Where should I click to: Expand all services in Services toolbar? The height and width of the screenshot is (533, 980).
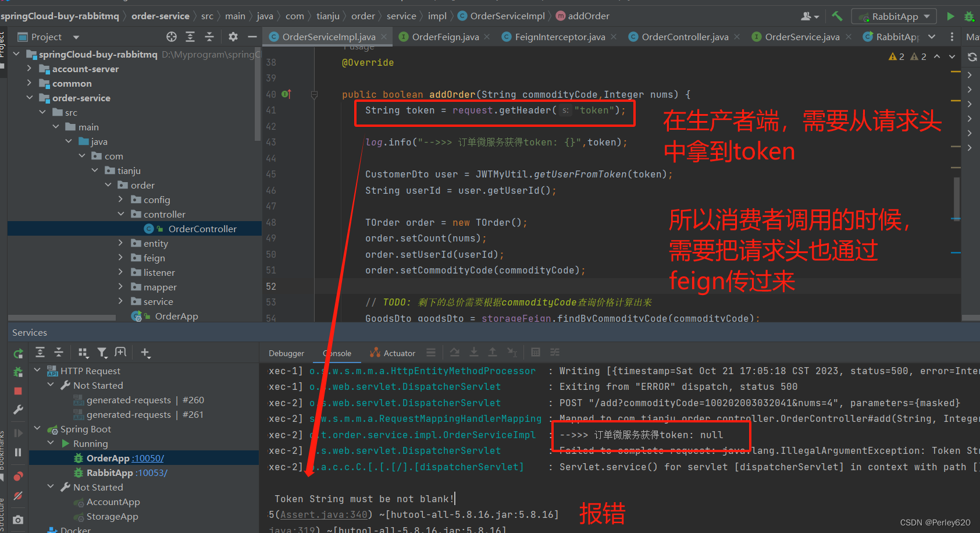(40, 352)
